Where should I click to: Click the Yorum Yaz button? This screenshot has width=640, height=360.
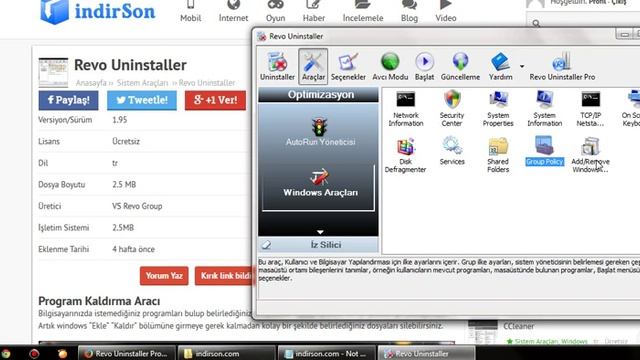coord(164,276)
